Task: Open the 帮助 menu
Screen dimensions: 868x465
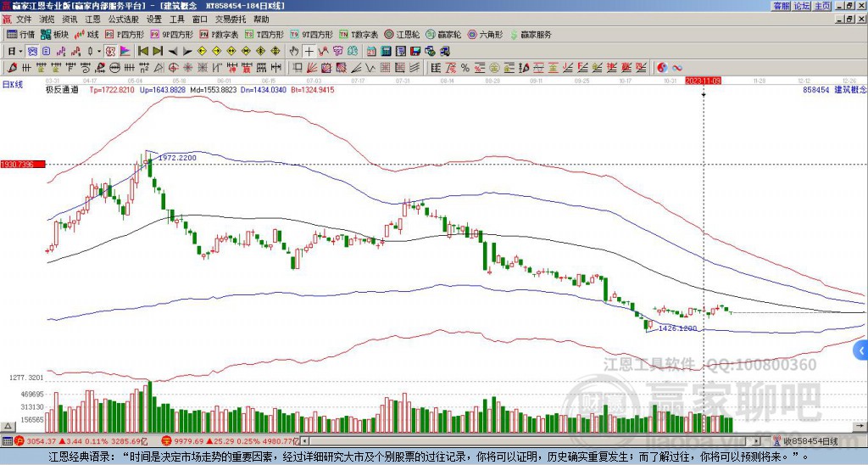Action: pyautogui.click(x=261, y=20)
